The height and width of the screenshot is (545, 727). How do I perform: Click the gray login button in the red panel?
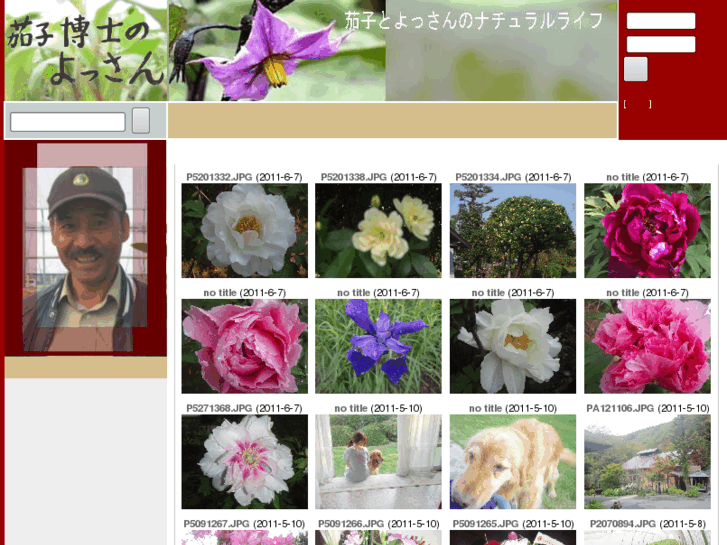coord(636,69)
